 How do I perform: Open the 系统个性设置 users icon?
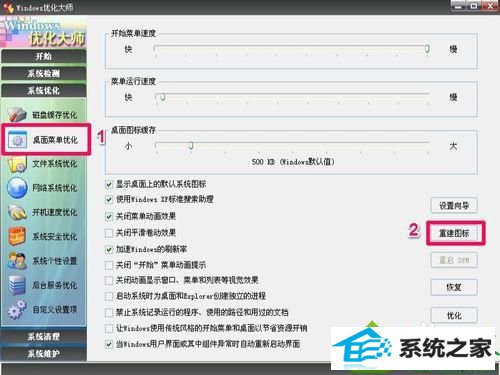(17, 261)
